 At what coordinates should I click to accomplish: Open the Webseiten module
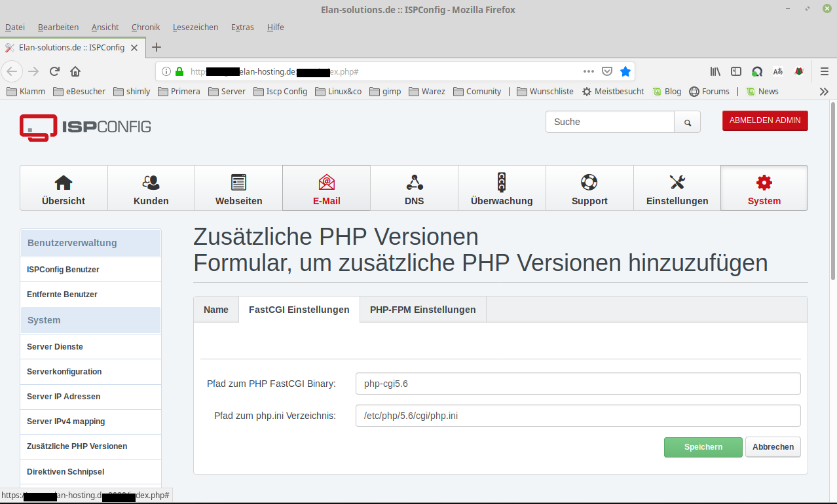coord(239,188)
